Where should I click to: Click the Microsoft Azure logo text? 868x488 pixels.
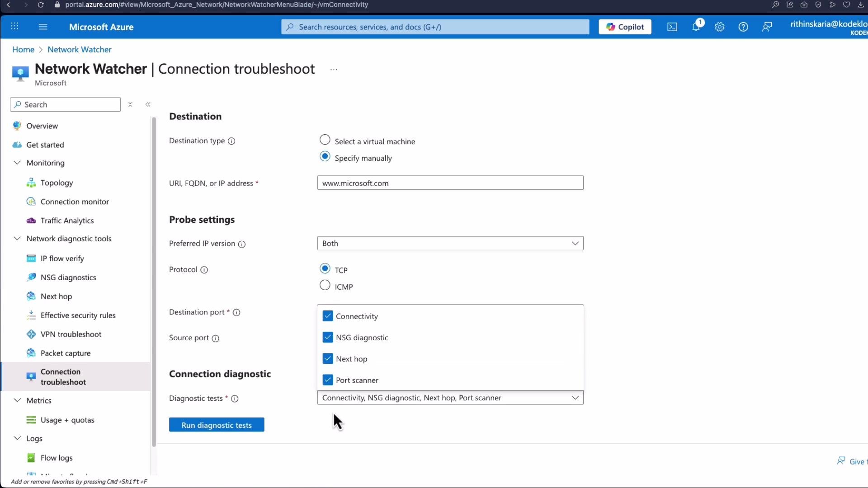pyautogui.click(x=101, y=27)
